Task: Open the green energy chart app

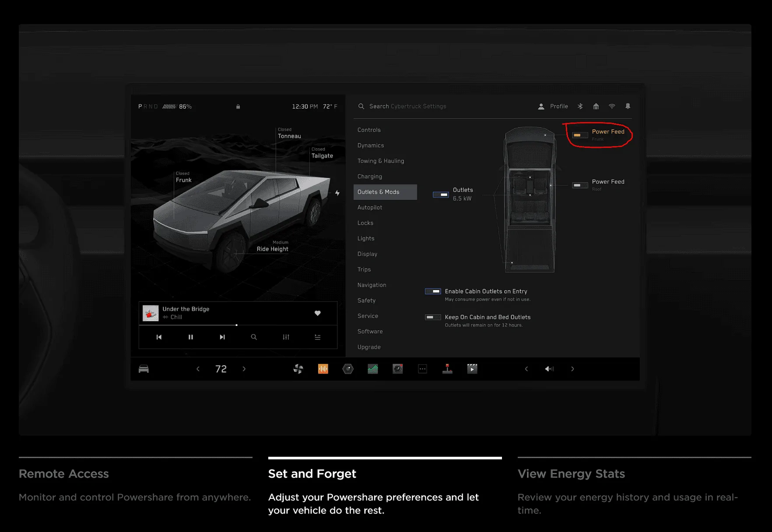Action: pyautogui.click(x=373, y=369)
